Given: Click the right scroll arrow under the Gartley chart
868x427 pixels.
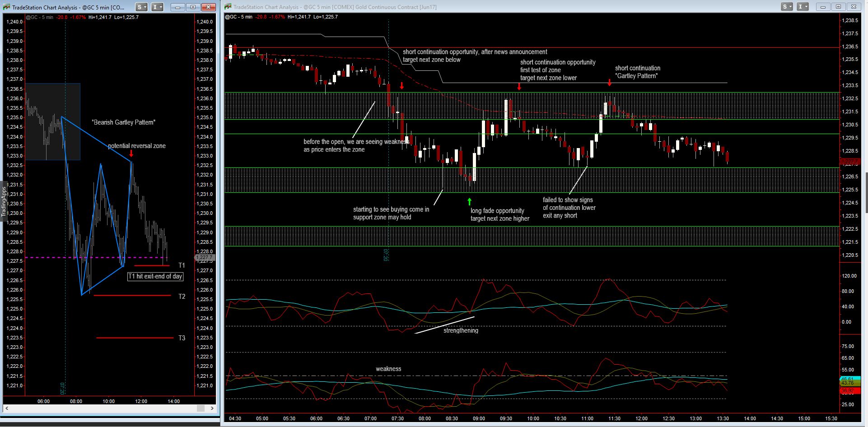Looking at the screenshot, I should pyautogui.click(x=212, y=408).
